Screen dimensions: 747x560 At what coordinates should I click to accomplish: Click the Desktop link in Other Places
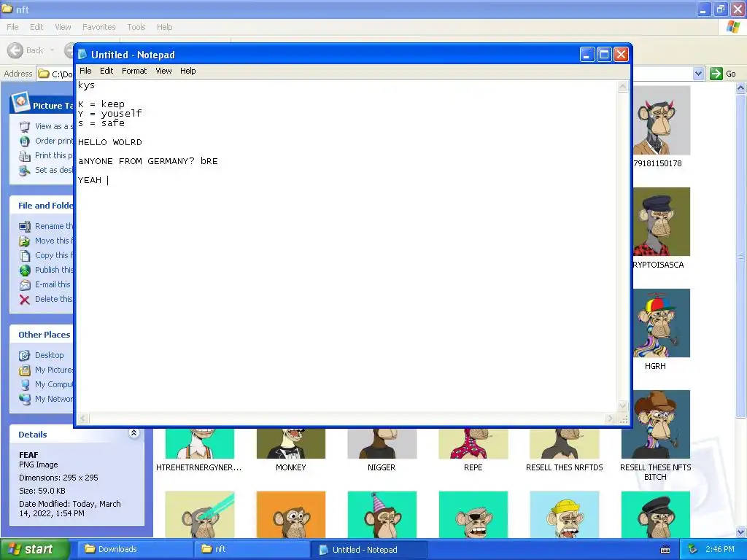49,355
